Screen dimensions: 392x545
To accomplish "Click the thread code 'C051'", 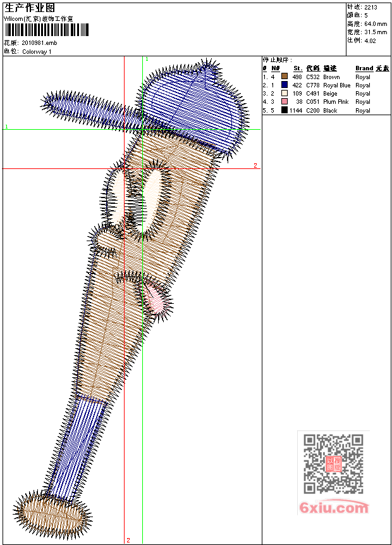I will tap(313, 102).
